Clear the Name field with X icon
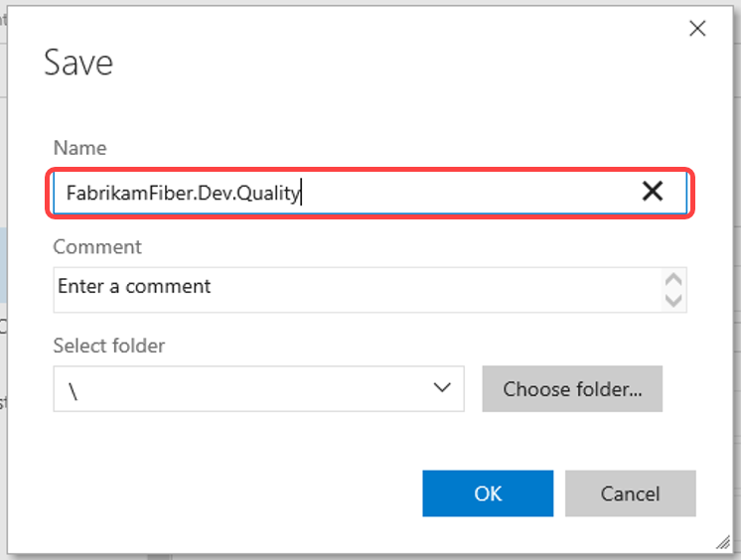Viewport: 741px width, 560px height. tap(653, 192)
